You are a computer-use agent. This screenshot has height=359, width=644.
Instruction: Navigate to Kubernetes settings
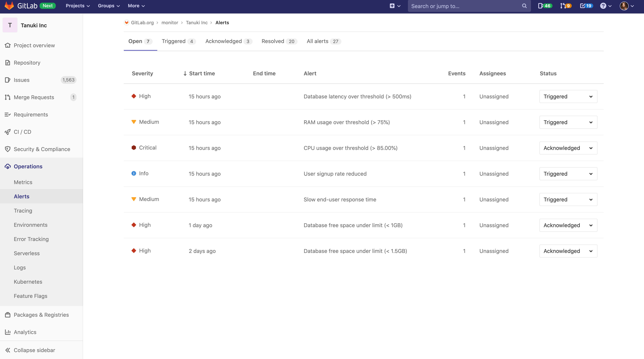coord(28,282)
